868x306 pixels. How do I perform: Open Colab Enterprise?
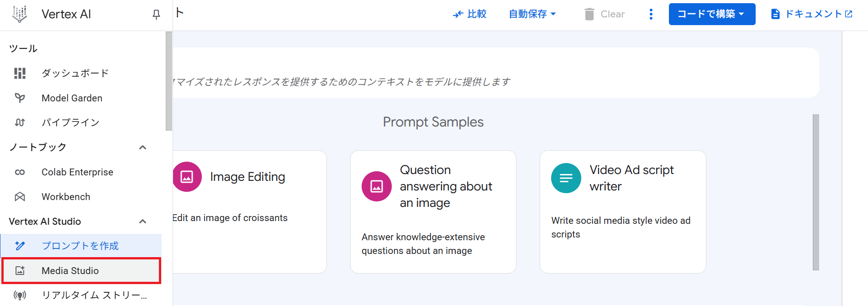click(x=81, y=172)
